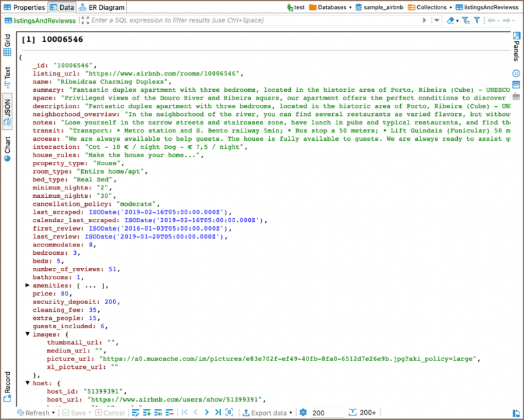Clear the filter using the eraser icon
This screenshot has height=420, width=524.
pyautogui.click(x=450, y=20)
